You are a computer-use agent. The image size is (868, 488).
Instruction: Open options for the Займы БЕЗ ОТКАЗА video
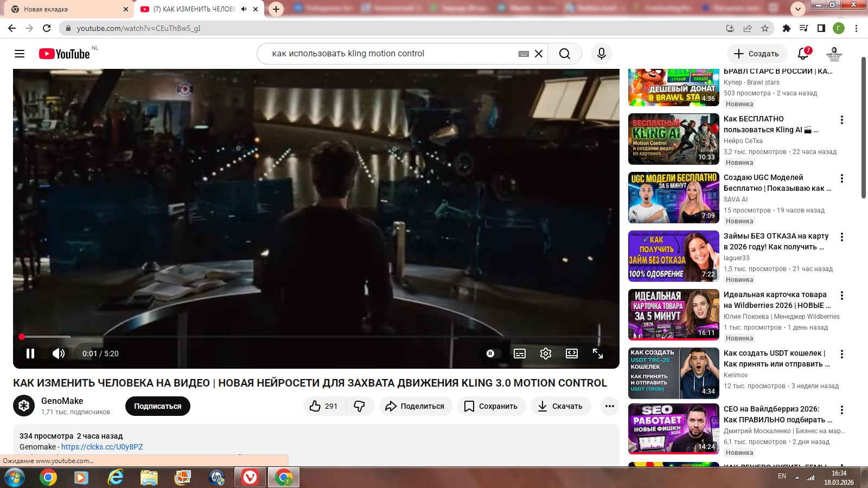tap(842, 237)
